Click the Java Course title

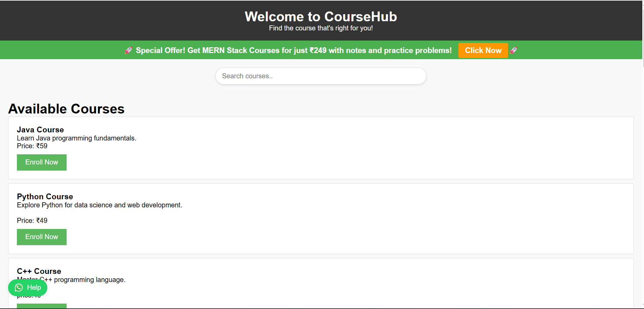(40, 130)
